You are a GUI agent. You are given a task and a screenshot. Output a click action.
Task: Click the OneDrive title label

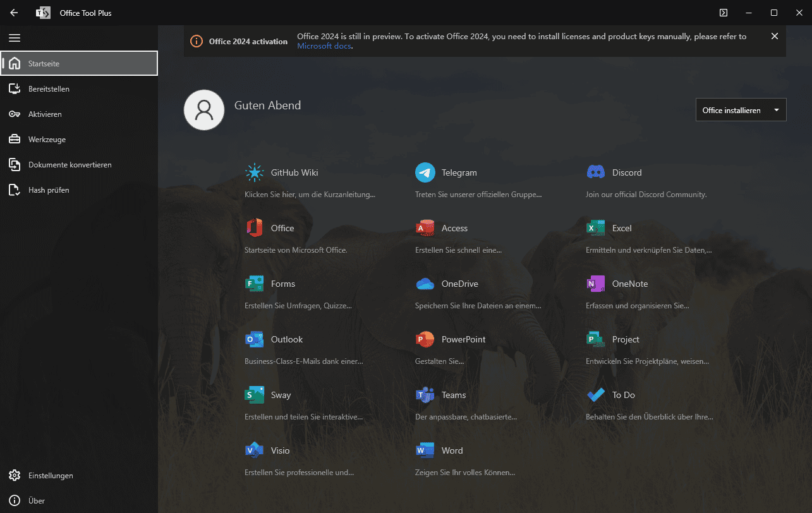click(460, 284)
